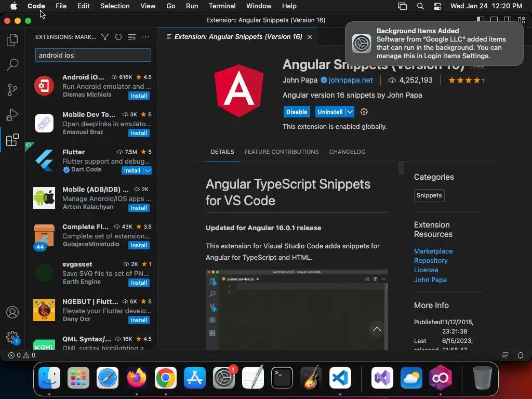
Task: Open the Terminal menu
Action: pyautogui.click(x=222, y=6)
